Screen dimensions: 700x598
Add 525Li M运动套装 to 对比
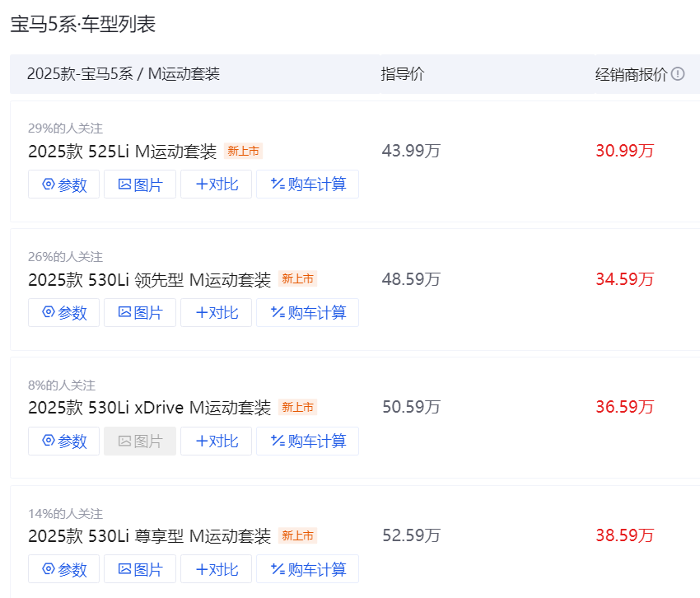pos(216,184)
